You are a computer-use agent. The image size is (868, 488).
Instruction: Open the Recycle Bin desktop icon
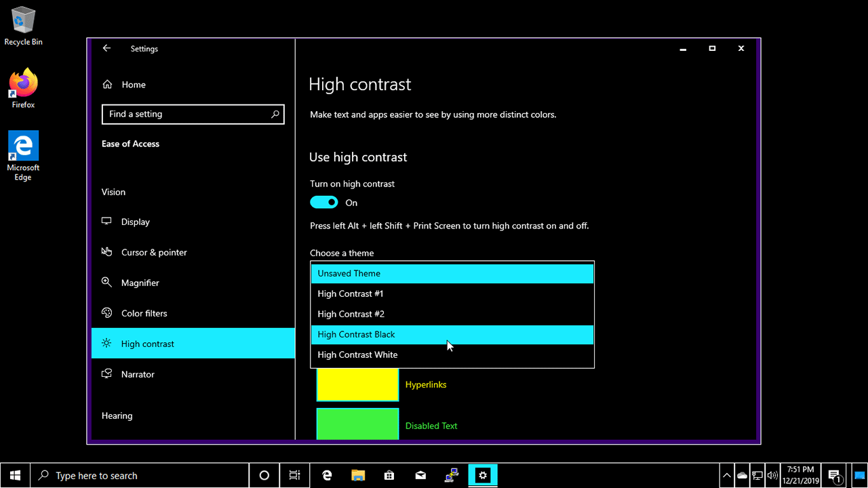click(x=23, y=26)
